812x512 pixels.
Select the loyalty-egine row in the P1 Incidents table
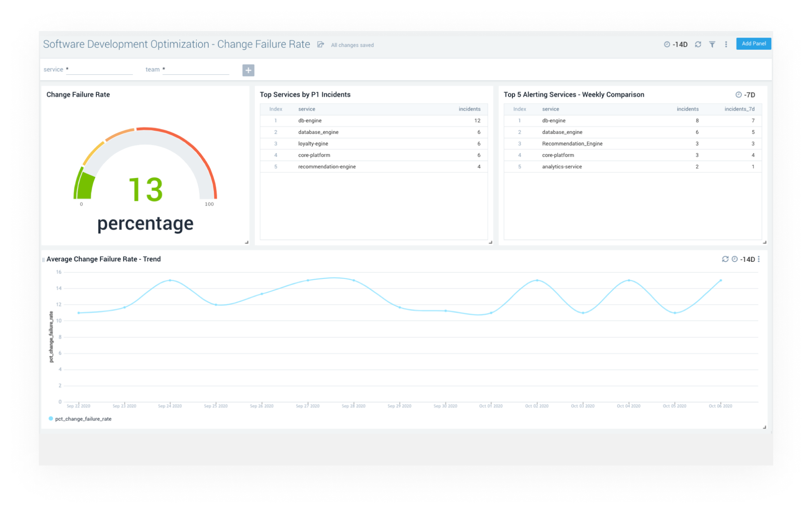374,144
